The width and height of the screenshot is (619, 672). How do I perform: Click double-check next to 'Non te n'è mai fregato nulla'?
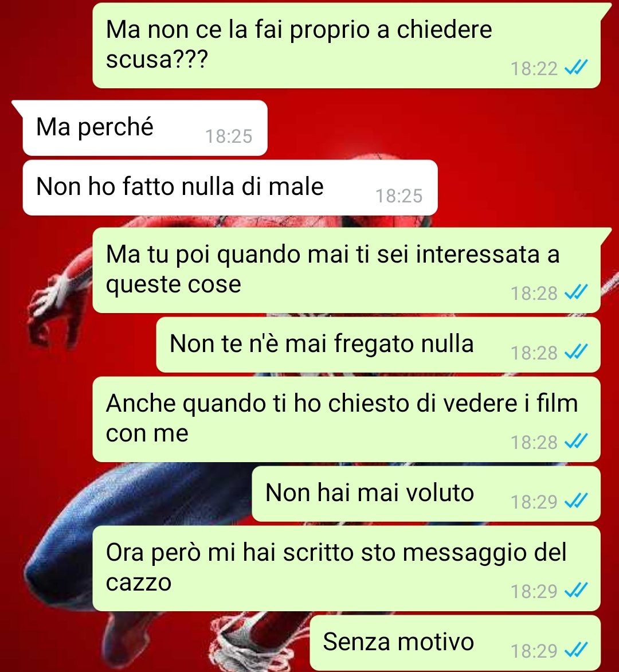[x=576, y=352]
